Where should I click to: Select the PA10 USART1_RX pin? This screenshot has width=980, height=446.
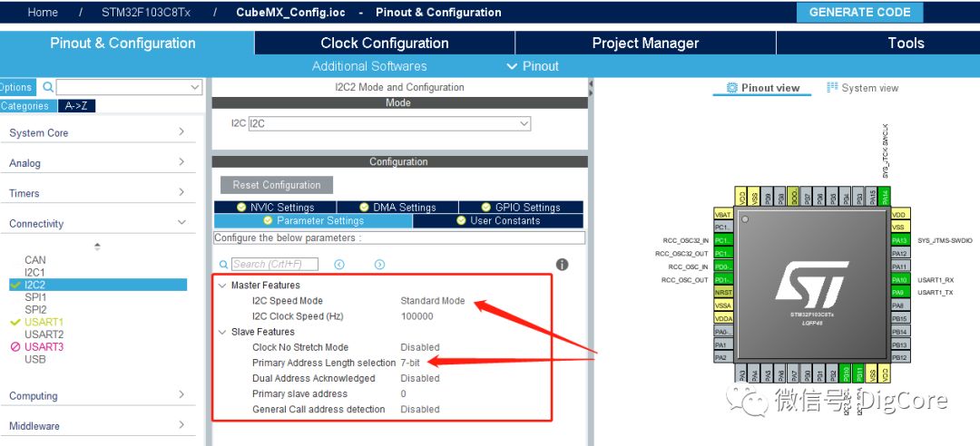point(900,280)
